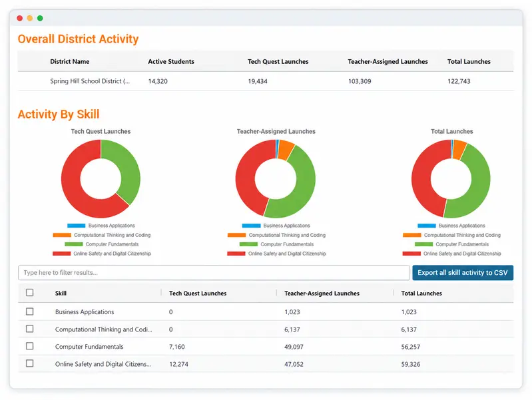The image size is (532, 400).
Task: Toggle Business Applications legend swatch under Teacher-Assigned chart
Action: tap(252, 226)
